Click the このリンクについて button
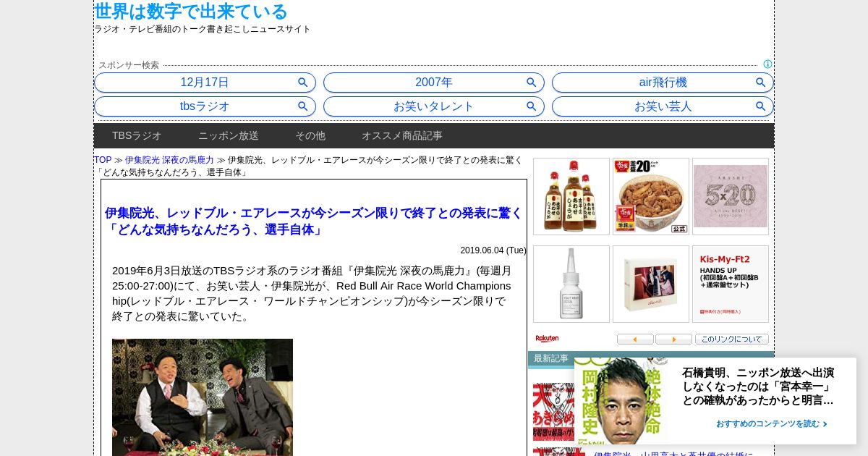 (732, 339)
